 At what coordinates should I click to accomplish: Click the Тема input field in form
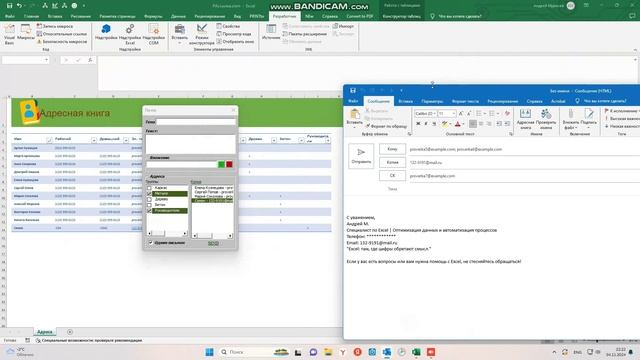[x=196, y=122]
